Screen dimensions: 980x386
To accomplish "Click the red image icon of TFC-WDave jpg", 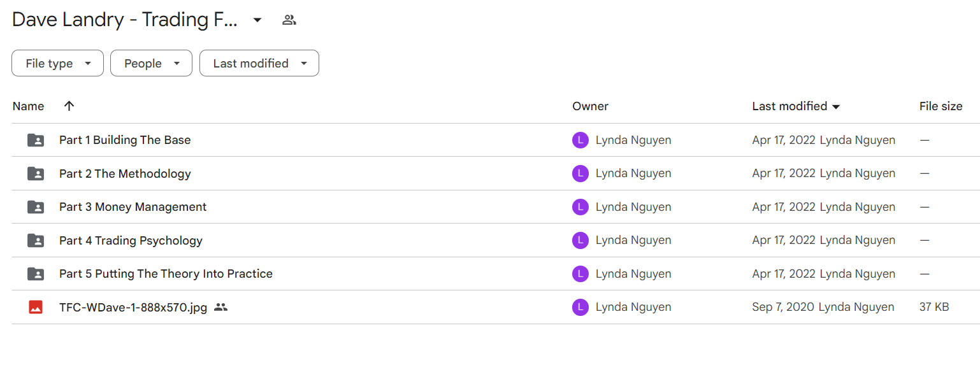I will (36, 307).
